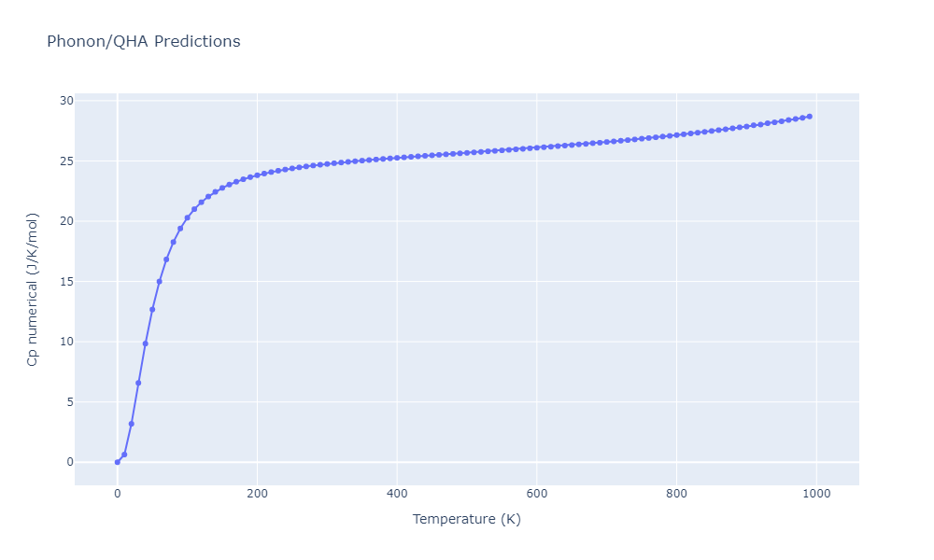
Task: Select the last data point near 990 K
Action: 809,117
